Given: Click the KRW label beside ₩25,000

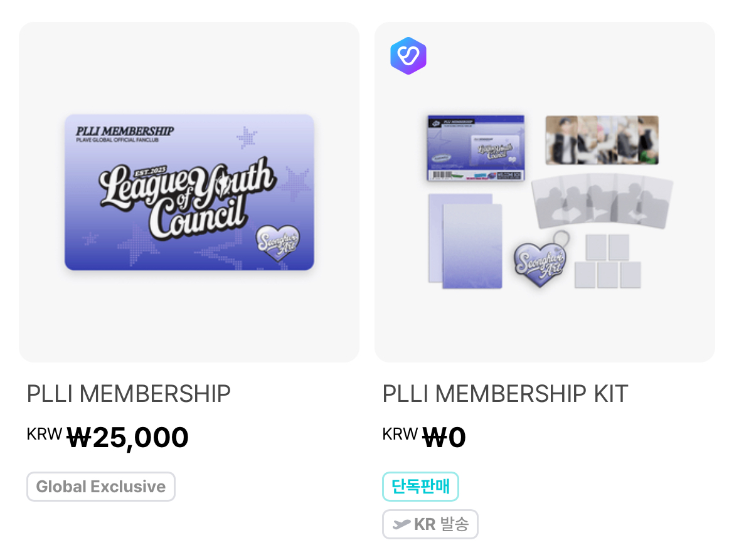Looking at the screenshot, I should 44,434.
